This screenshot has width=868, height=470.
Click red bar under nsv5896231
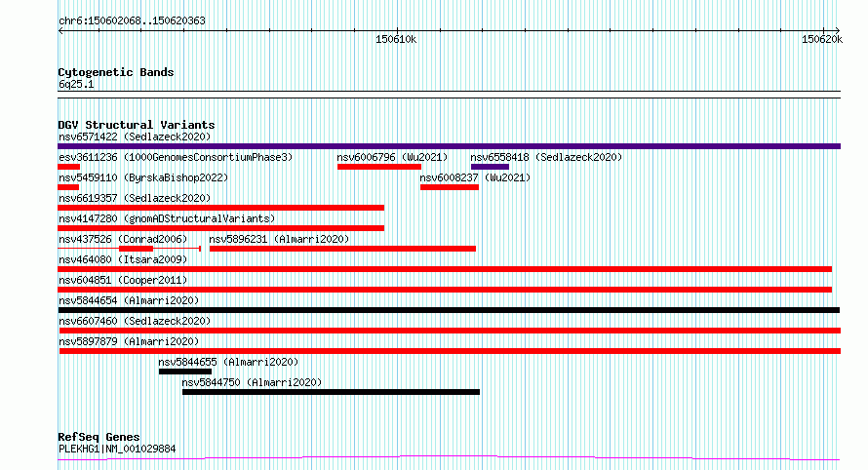click(342, 249)
